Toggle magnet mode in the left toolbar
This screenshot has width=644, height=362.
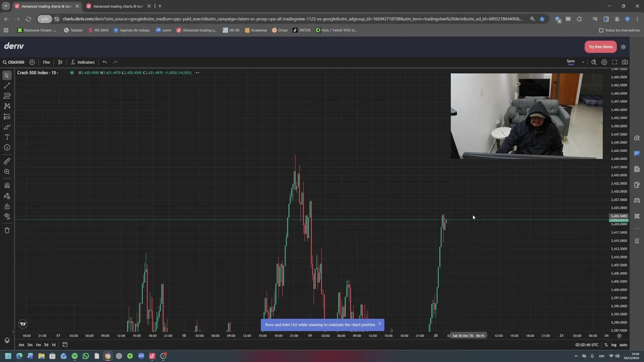click(7, 186)
